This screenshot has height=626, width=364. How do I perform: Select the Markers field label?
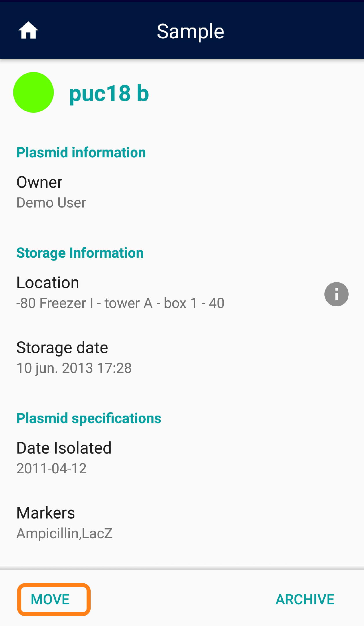click(46, 513)
